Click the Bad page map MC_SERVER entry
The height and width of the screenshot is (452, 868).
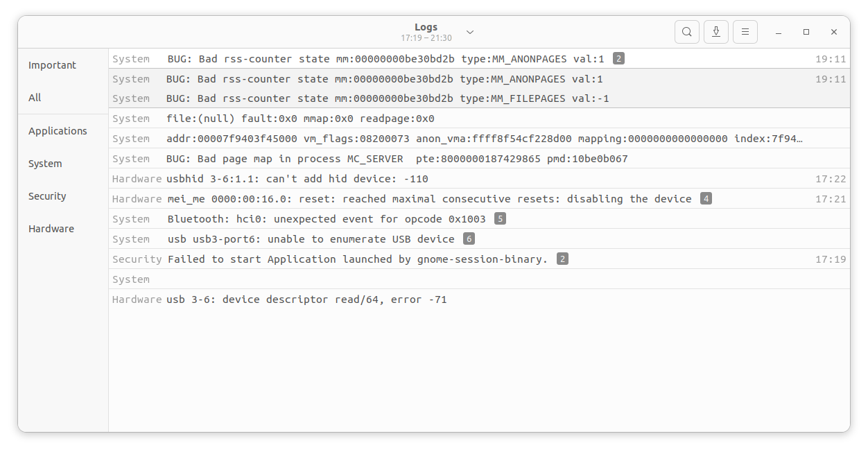coord(397,159)
